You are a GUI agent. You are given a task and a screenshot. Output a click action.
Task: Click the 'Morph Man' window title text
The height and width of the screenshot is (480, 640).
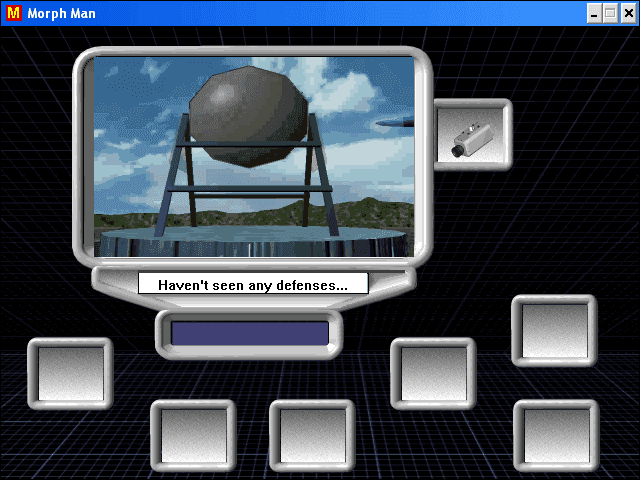click(x=62, y=13)
